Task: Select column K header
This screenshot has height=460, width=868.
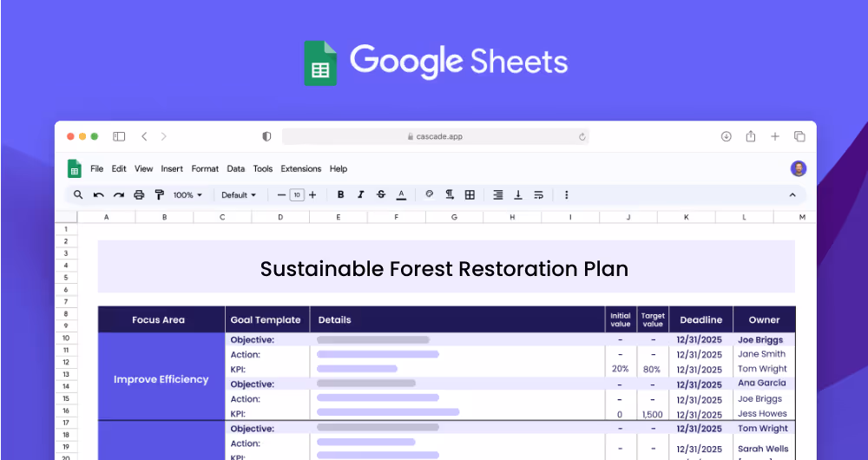Action: (687, 217)
